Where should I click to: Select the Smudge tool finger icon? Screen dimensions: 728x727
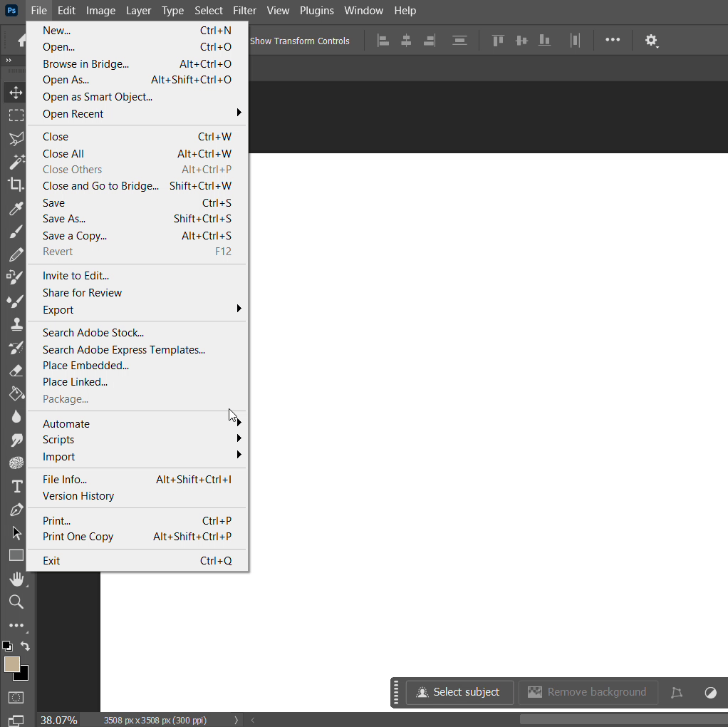point(16,440)
